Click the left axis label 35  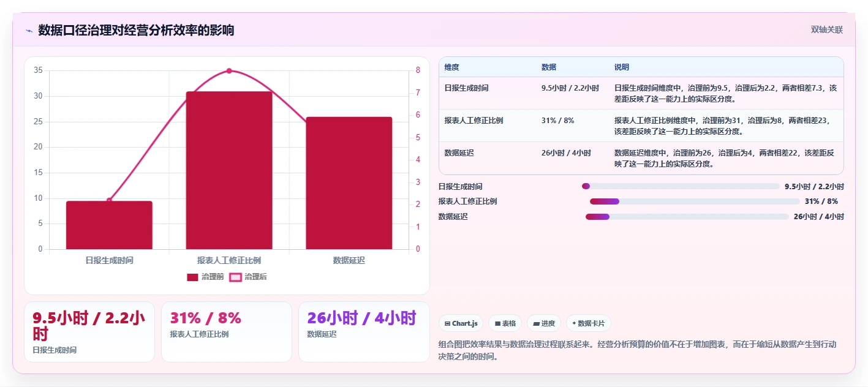click(38, 70)
